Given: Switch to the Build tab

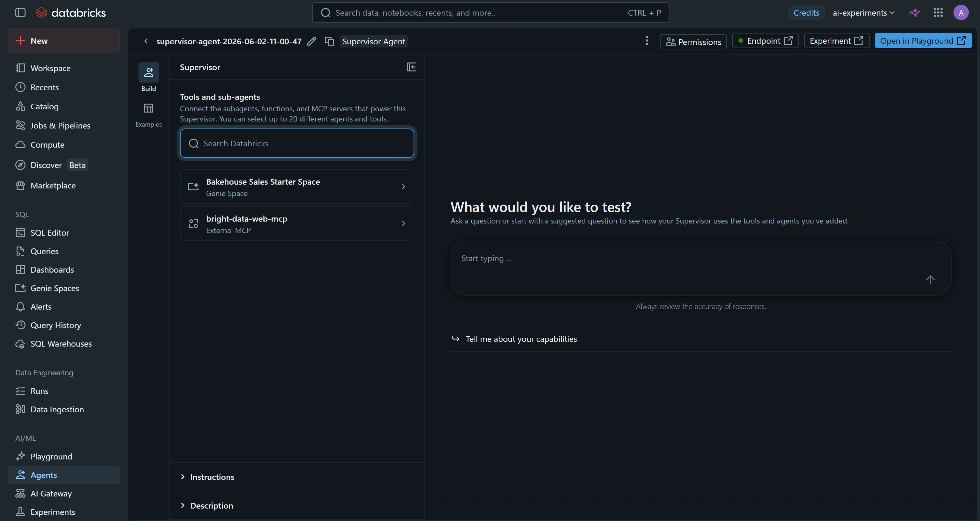Looking at the screenshot, I should point(148,77).
